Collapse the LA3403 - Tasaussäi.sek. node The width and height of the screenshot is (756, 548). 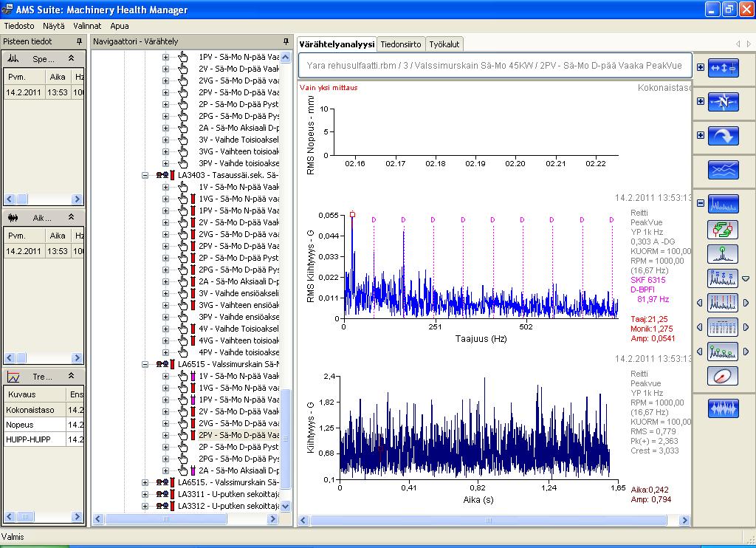145,175
